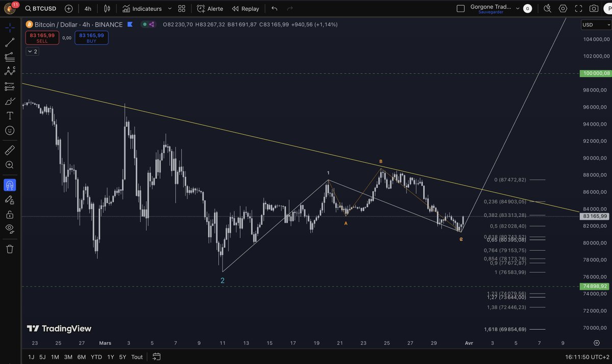Select the 1J time range
612x364 pixels.
click(x=31, y=357)
